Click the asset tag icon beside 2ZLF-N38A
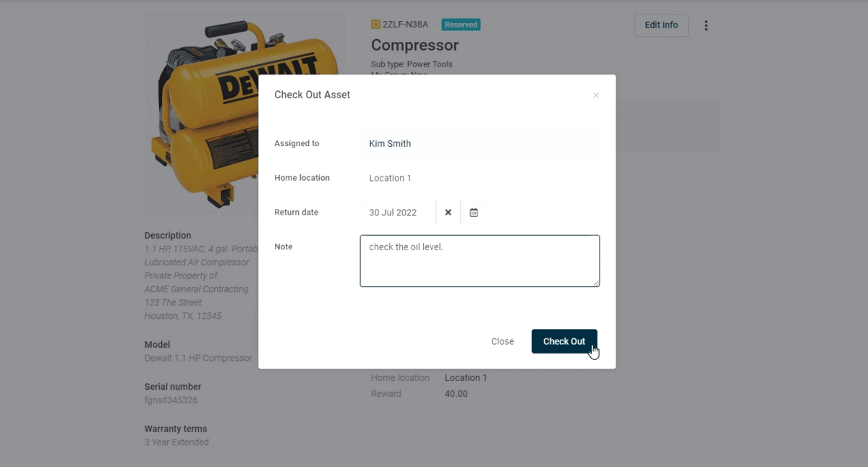Viewport: 868px width, 467px height. 375,25
